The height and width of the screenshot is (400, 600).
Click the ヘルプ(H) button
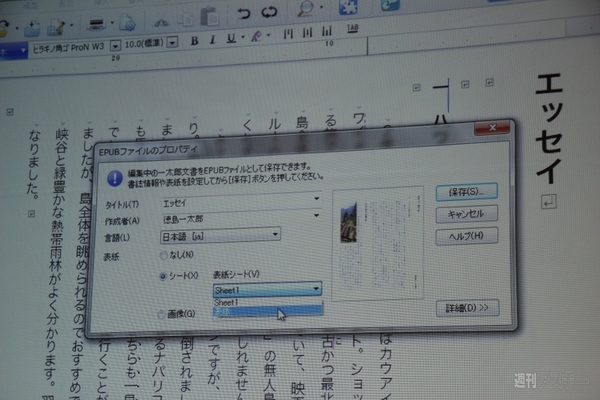(467, 236)
